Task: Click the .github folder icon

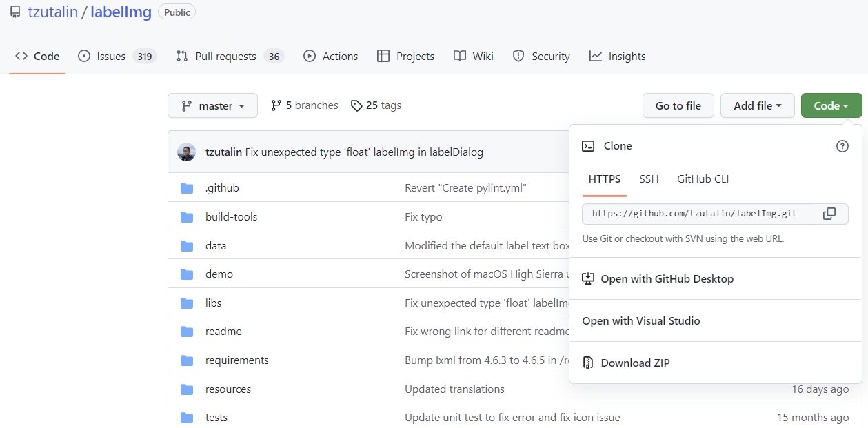Action: [x=187, y=188]
